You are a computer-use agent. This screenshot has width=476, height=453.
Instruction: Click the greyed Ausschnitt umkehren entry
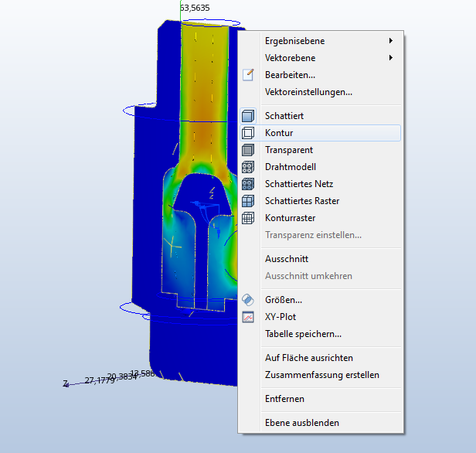click(x=321, y=276)
